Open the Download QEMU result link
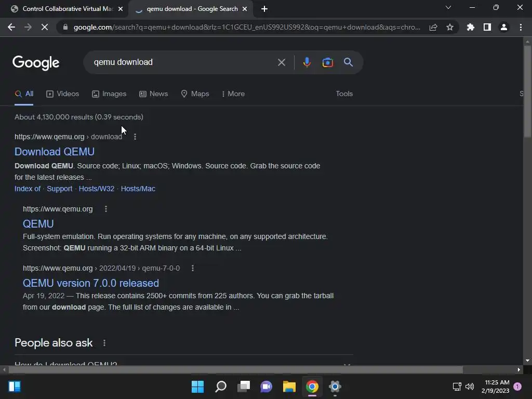532x399 pixels. pos(54,152)
